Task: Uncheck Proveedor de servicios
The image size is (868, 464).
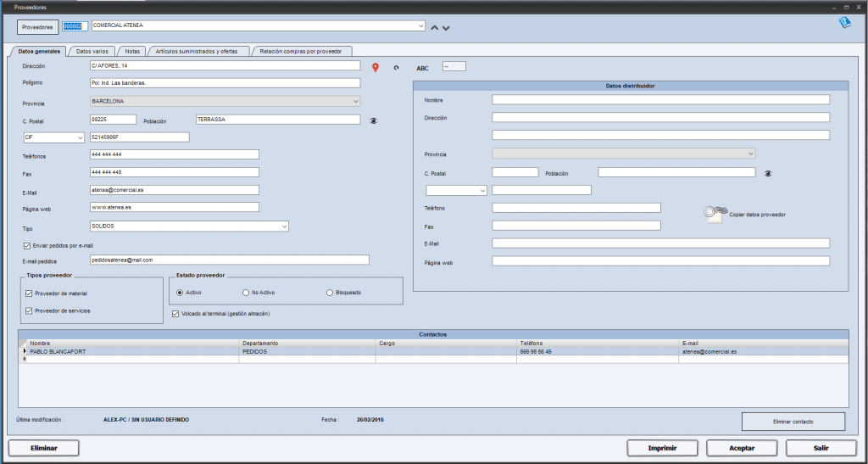Action: pyautogui.click(x=30, y=311)
